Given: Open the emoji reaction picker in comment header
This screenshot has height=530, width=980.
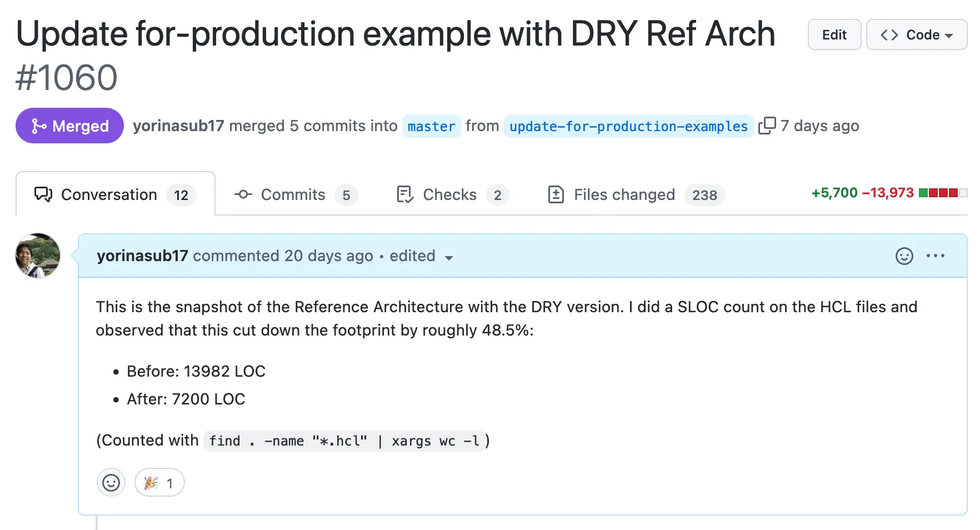Looking at the screenshot, I should [904, 256].
